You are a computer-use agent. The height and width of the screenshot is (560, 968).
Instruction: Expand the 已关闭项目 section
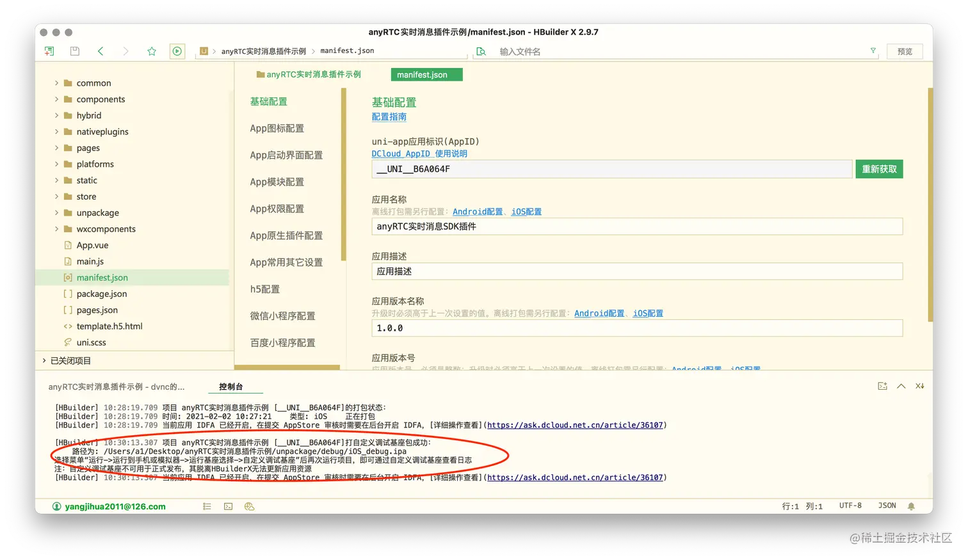pyautogui.click(x=44, y=360)
